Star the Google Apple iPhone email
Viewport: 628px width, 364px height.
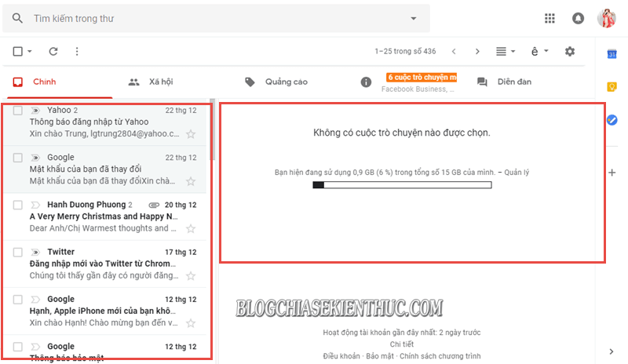click(191, 323)
